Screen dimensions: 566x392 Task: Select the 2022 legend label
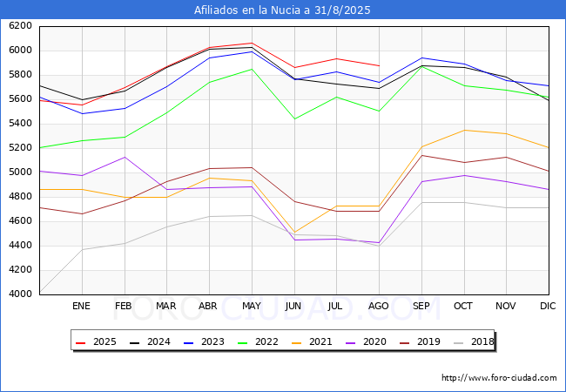pos(266,341)
